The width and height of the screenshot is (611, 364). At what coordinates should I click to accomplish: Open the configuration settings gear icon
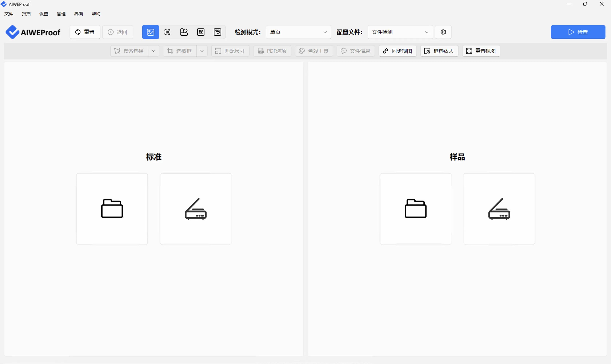click(x=443, y=32)
